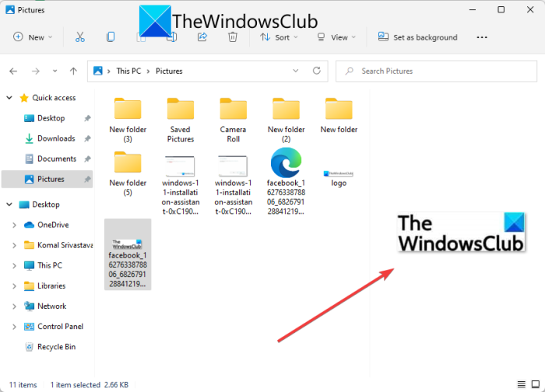
Task: Click the pin icon beside Downloads
Action: (87, 138)
